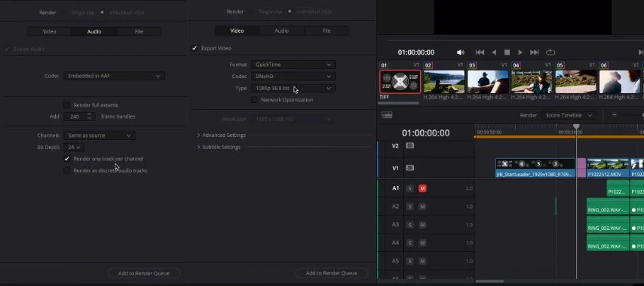Click the V2 video track filmstrip icon
The height and width of the screenshot is (286, 644).
click(409, 145)
